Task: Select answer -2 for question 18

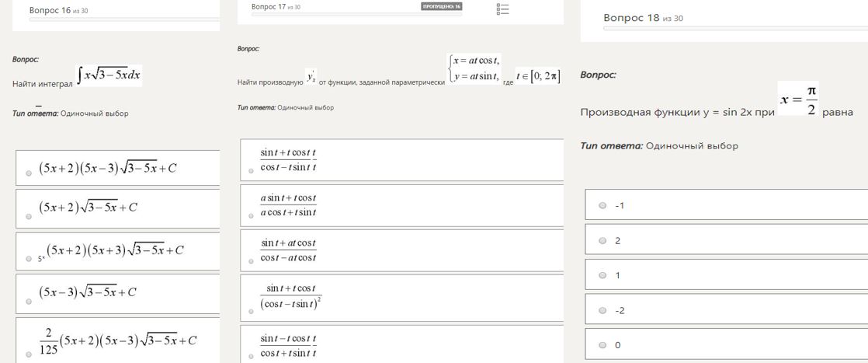Action: tap(602, 310)
